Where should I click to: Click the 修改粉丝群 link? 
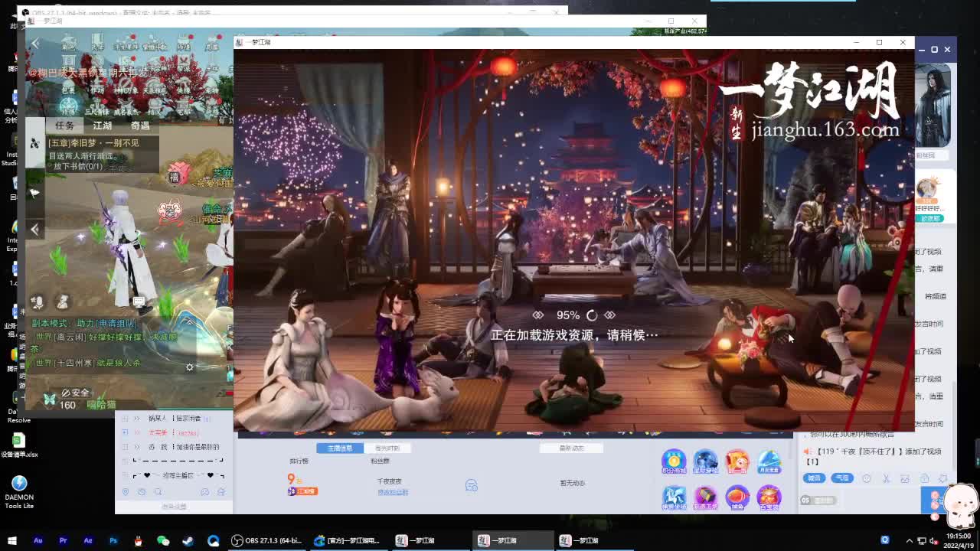tap(393, 492)
